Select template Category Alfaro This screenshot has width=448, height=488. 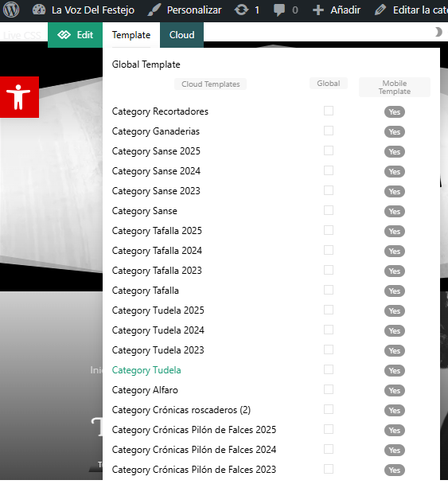pos(145,391)
